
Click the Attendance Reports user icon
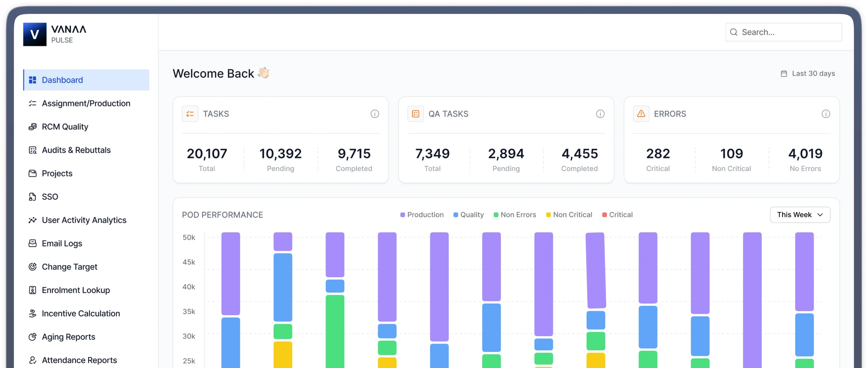(33, 360)
